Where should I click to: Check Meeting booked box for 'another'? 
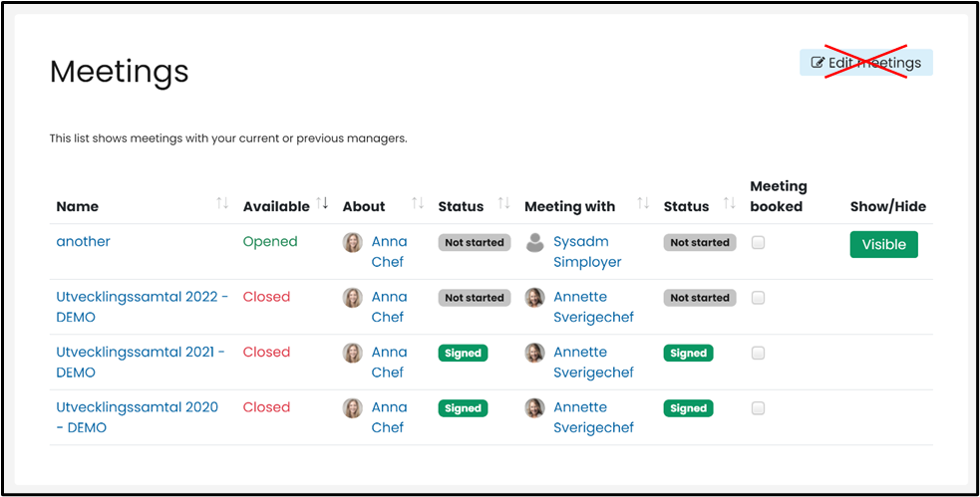point(759,242)
